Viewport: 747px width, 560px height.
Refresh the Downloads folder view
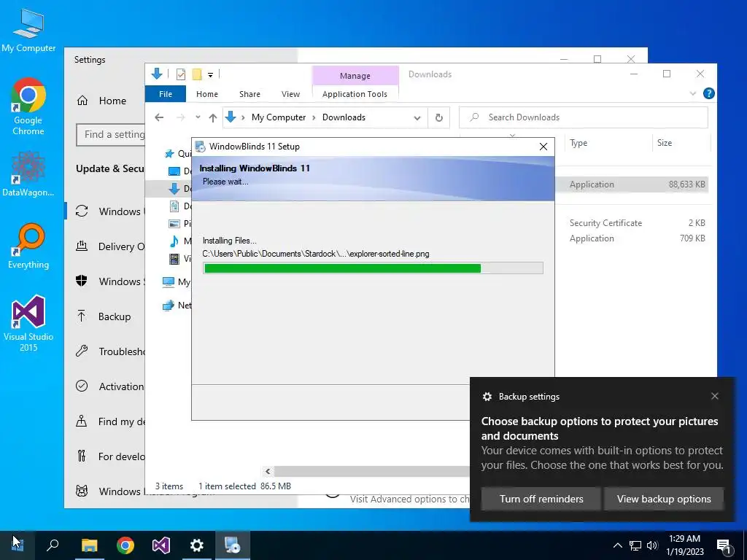click(x=438, y=117)
